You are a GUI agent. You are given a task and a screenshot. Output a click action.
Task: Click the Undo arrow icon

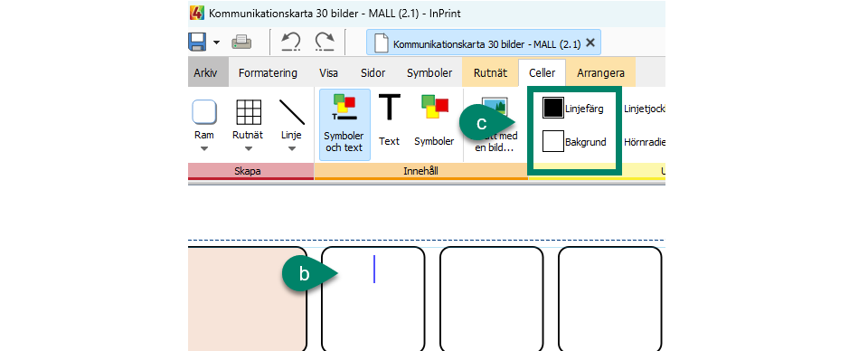coord(290,43)
